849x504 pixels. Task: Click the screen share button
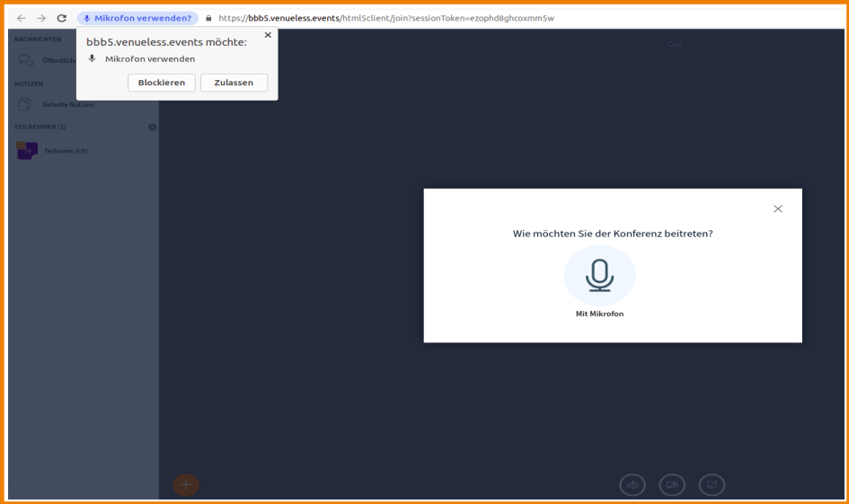point(712,485)
